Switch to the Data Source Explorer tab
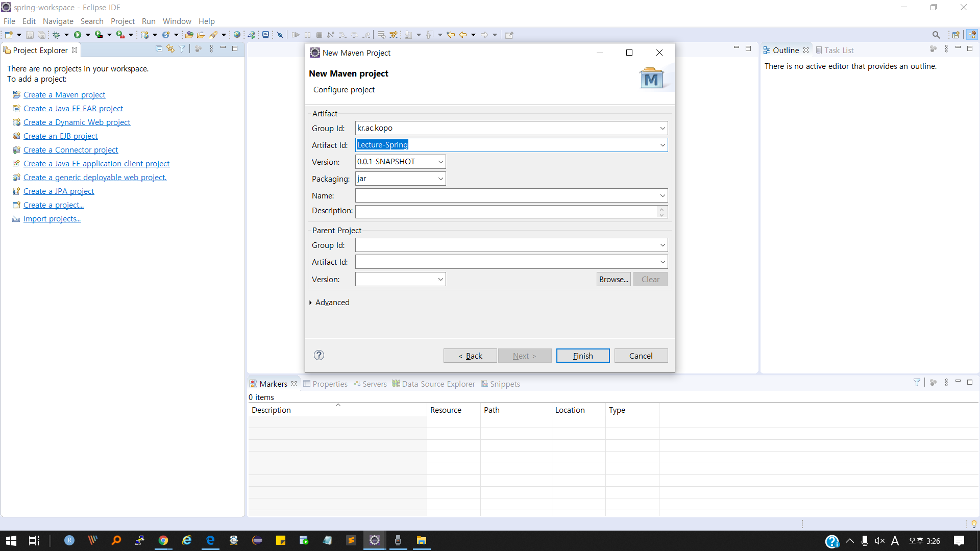 (433, 384)
